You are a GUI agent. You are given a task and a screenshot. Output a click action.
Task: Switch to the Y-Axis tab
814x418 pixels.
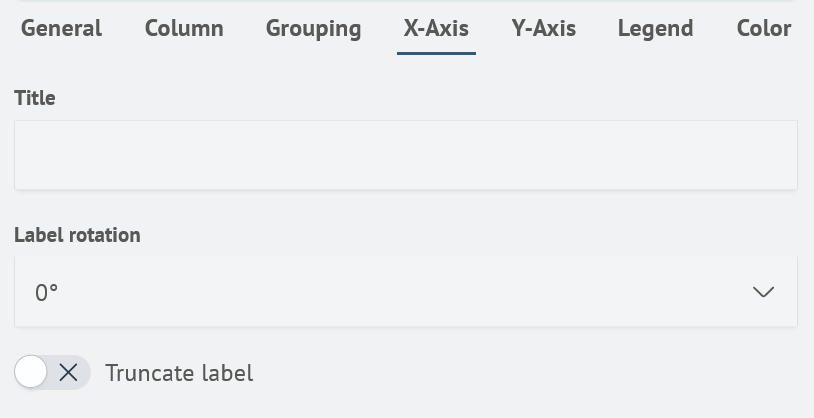(543, 28)
